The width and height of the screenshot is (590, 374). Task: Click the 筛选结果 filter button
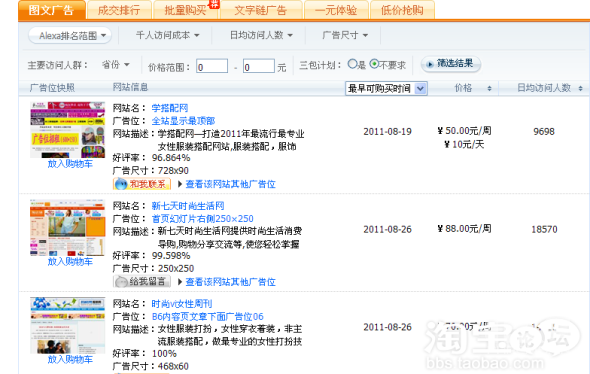tap(451, 64)
